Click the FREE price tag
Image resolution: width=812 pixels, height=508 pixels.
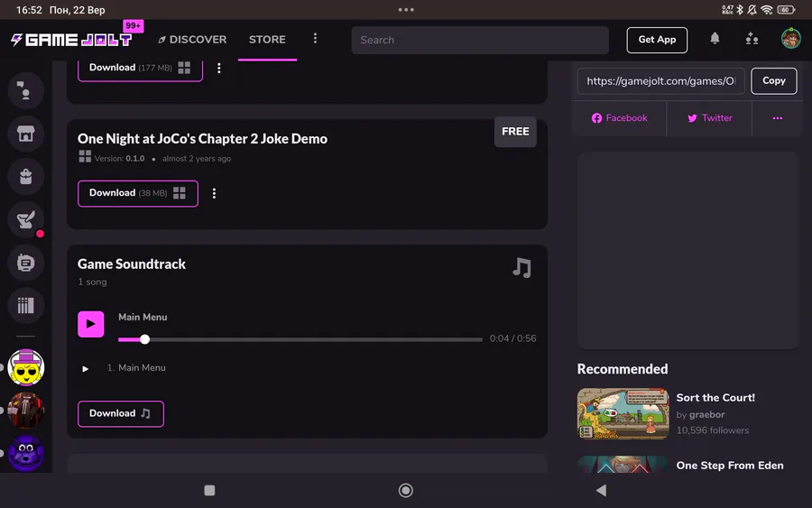tap(515, 132)
